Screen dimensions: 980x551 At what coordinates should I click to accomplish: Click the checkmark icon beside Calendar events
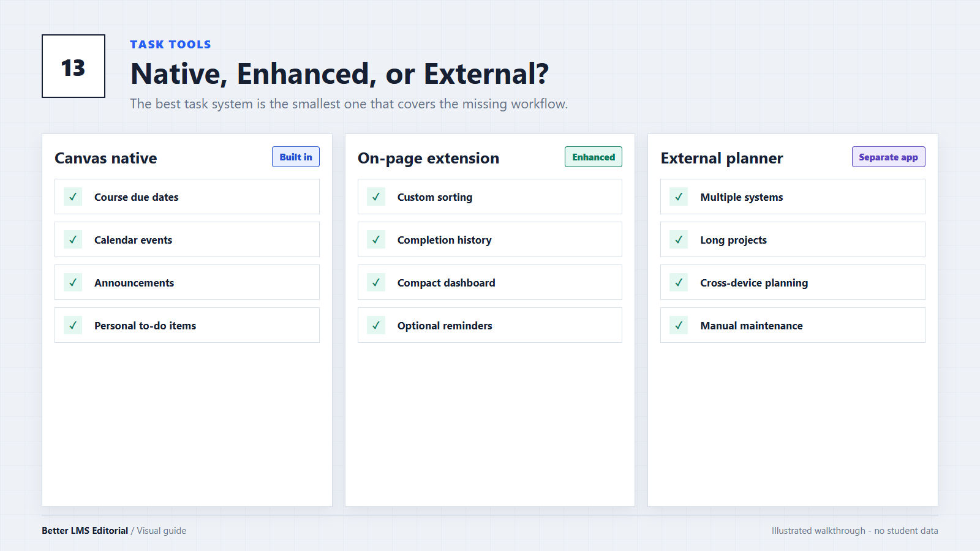73,239
